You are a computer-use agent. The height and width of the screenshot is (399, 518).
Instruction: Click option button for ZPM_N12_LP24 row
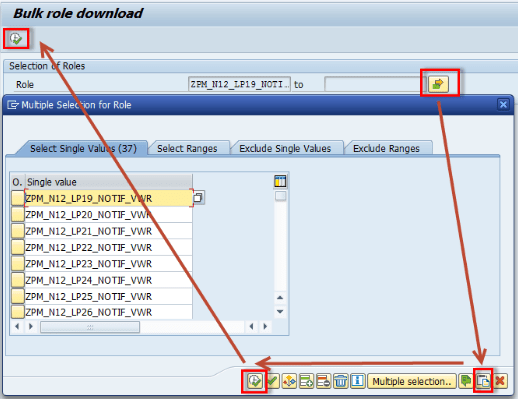(x=18, y=280)
